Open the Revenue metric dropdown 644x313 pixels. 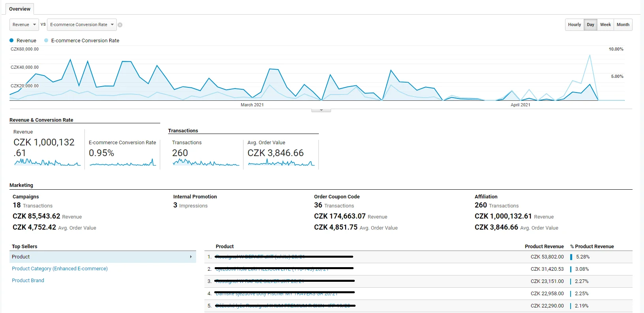point(24,25)
